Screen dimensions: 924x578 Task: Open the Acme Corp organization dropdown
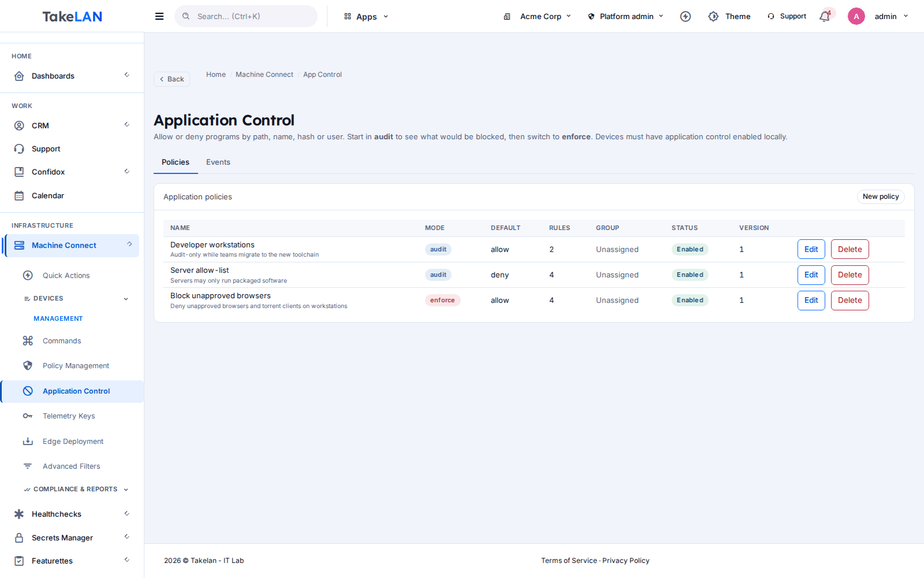[x=537, y=16]
